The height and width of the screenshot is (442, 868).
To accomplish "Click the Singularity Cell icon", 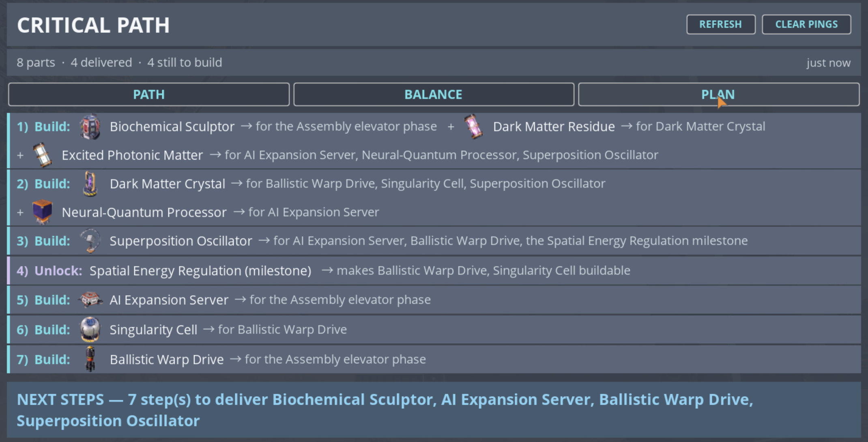I will pos(90,330).
